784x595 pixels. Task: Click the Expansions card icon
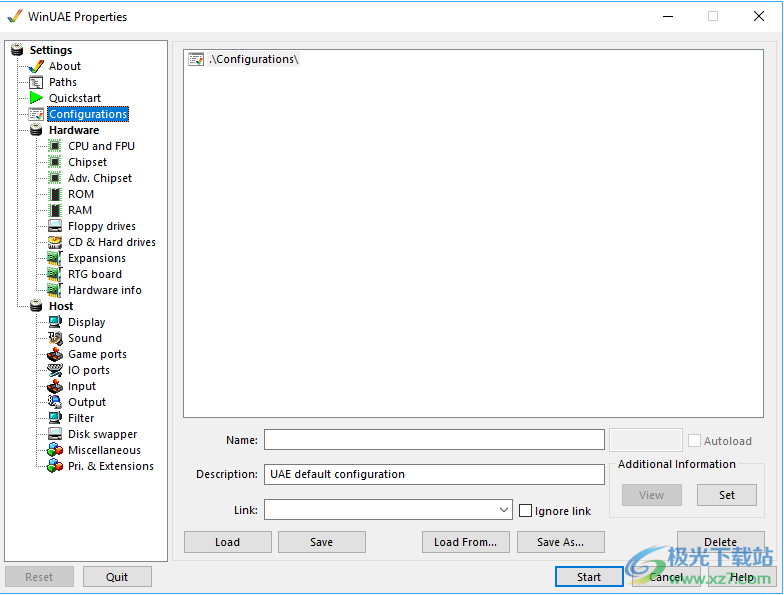(55, 258)
